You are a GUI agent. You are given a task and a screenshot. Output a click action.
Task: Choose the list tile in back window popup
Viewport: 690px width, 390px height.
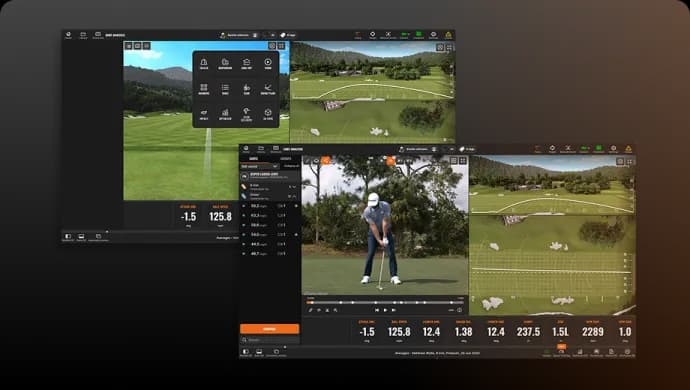tap(225, 89)
